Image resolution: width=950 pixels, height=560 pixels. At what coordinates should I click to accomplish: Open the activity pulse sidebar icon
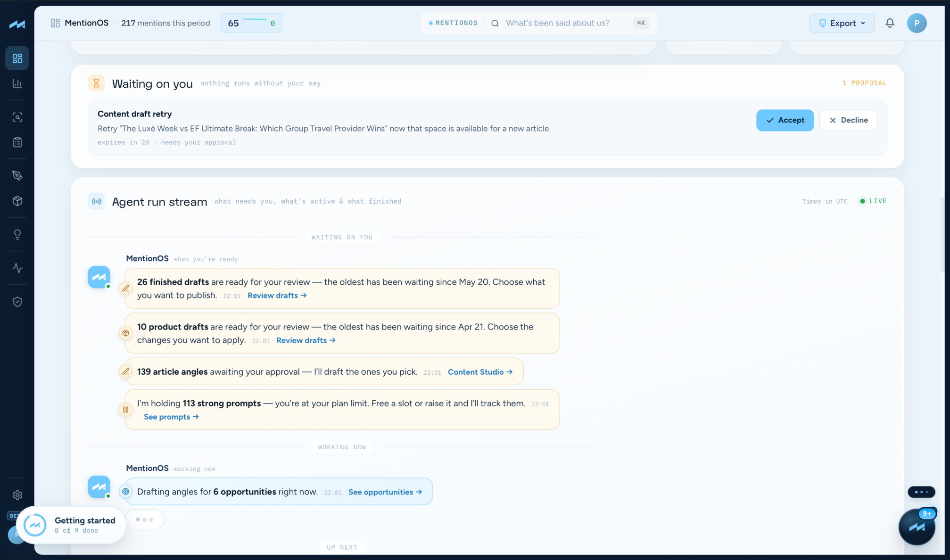click(17, 268)
